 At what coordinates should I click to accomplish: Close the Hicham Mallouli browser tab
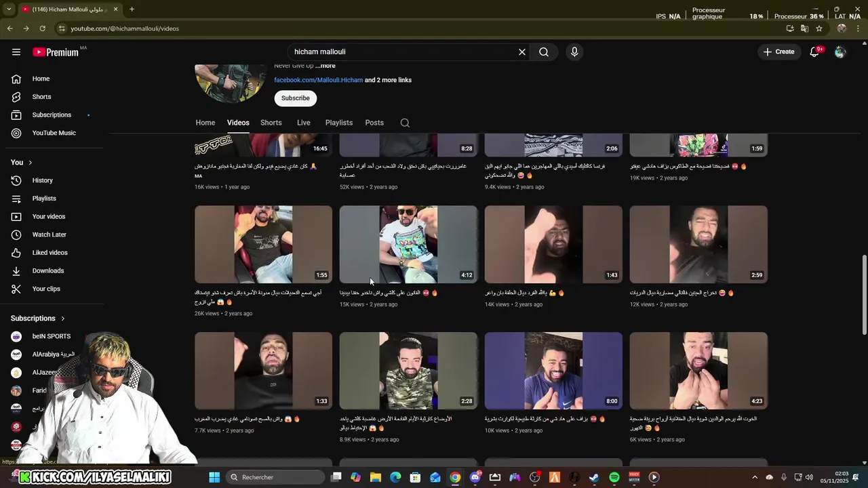click(115, 9)
